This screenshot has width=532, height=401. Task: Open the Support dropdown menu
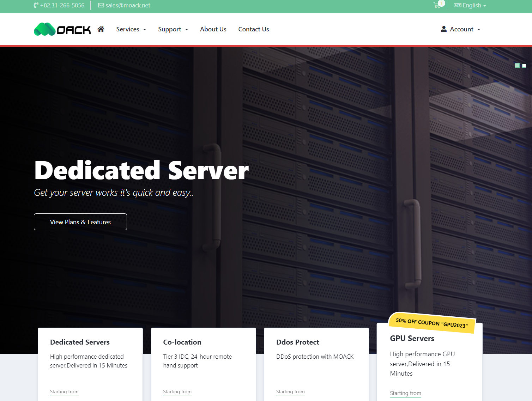173,29
